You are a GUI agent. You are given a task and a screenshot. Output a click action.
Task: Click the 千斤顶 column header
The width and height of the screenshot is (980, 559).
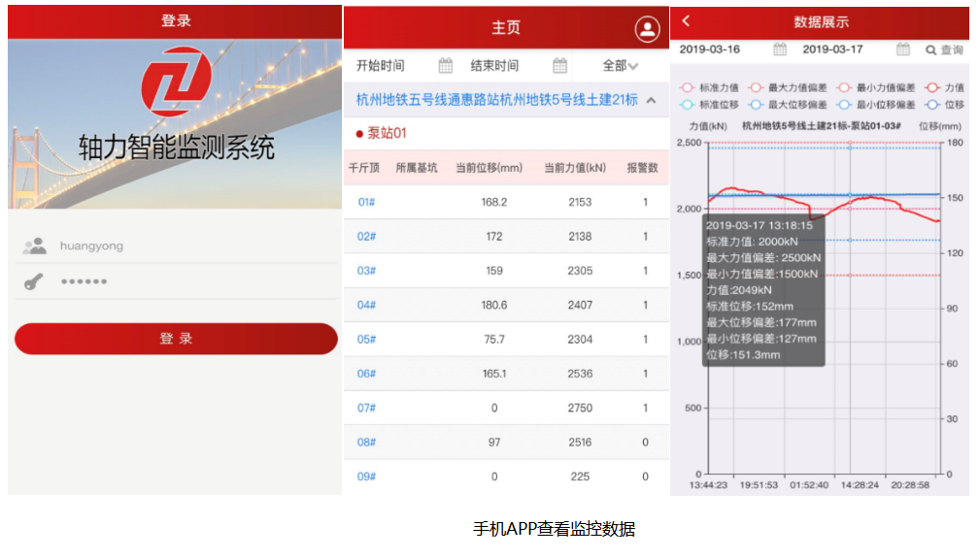(364, 168)
